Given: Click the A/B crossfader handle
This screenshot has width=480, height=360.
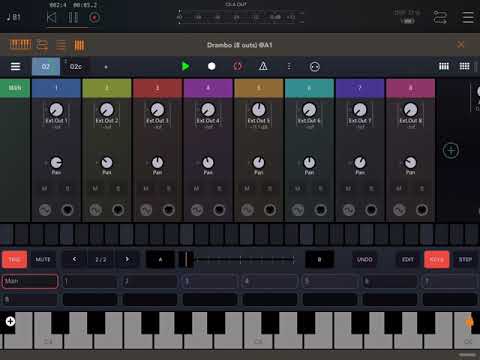Looking at the screenshot, I should (186, 259).
